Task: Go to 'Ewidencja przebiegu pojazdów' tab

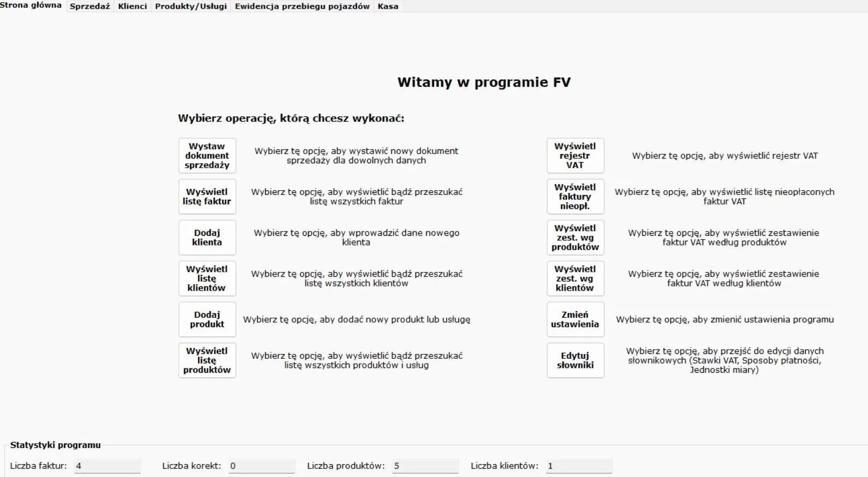Action: [x=302, y=6]
